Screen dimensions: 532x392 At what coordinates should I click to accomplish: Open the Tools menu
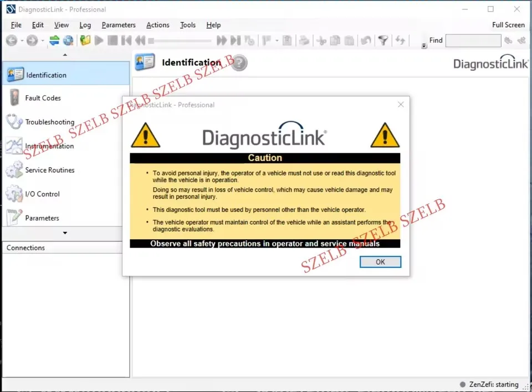(188, 25)
